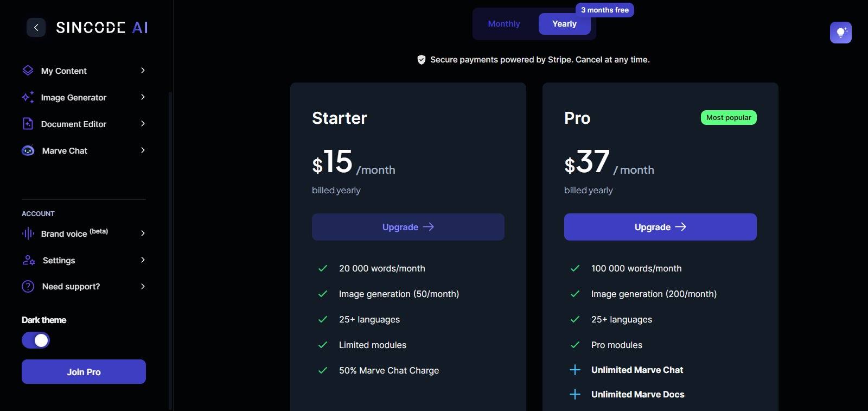Screen dimensions: 868x411
Task: Click checkmark beside Pro 25+ languages
Action: pos(575,319)
